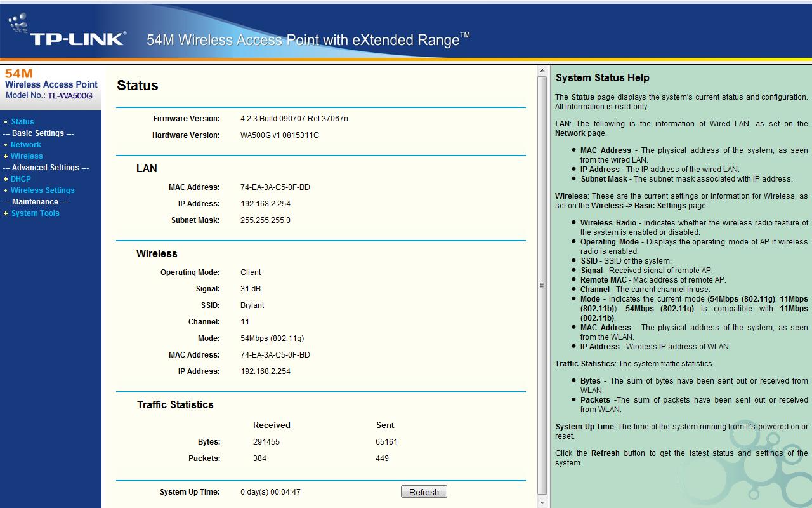Select the Basic Settings section header
Image resolution: width=812 pixels, height=508 pixels.
37,133
